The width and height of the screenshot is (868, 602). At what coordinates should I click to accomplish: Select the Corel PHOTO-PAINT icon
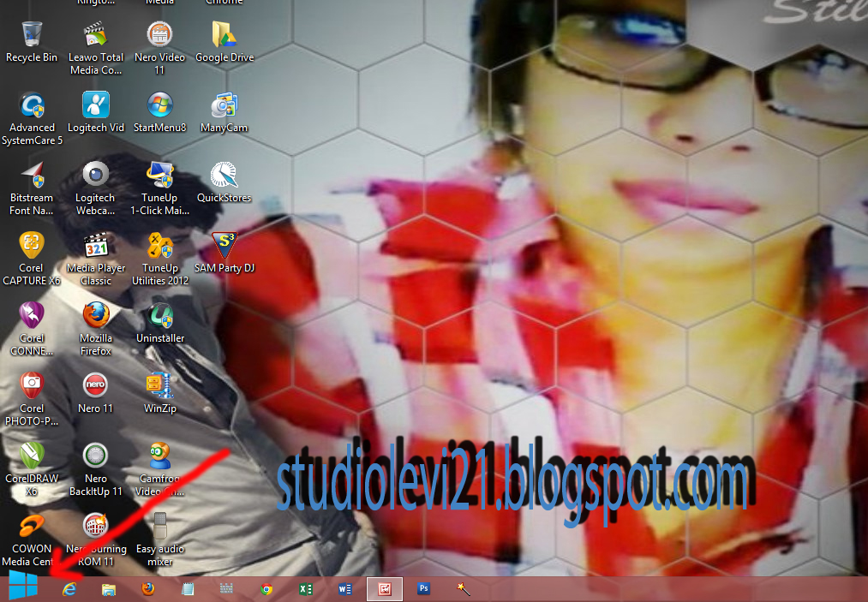pos(32,400)
